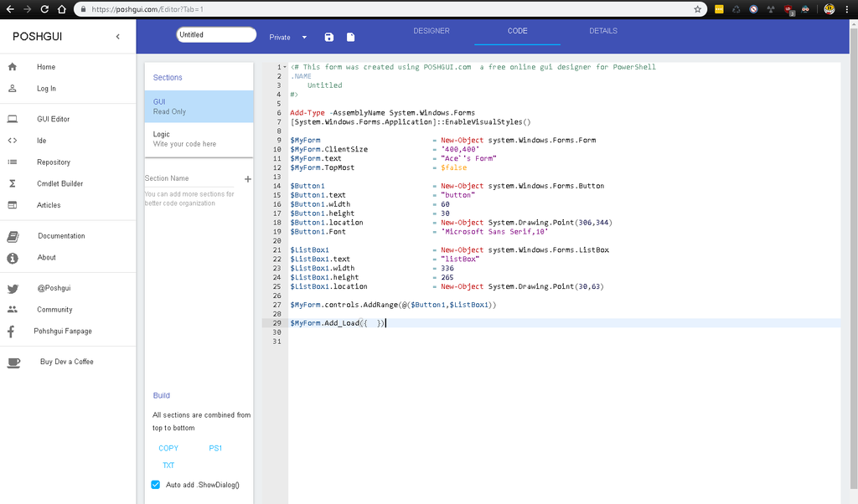This screenshot has width=858, height=504.
Task: Switch to the DESIGNER tab
Action: pyautogui.click(x=432, y=30)
